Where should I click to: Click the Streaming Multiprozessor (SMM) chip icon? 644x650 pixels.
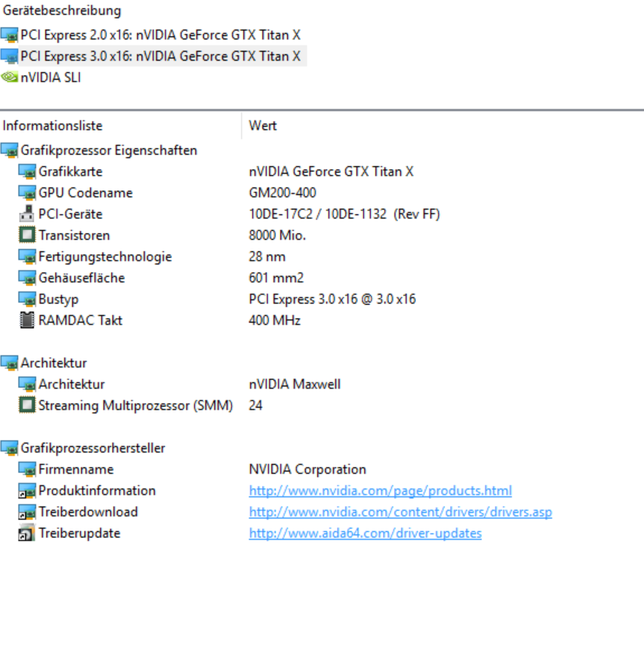[28, 405]
